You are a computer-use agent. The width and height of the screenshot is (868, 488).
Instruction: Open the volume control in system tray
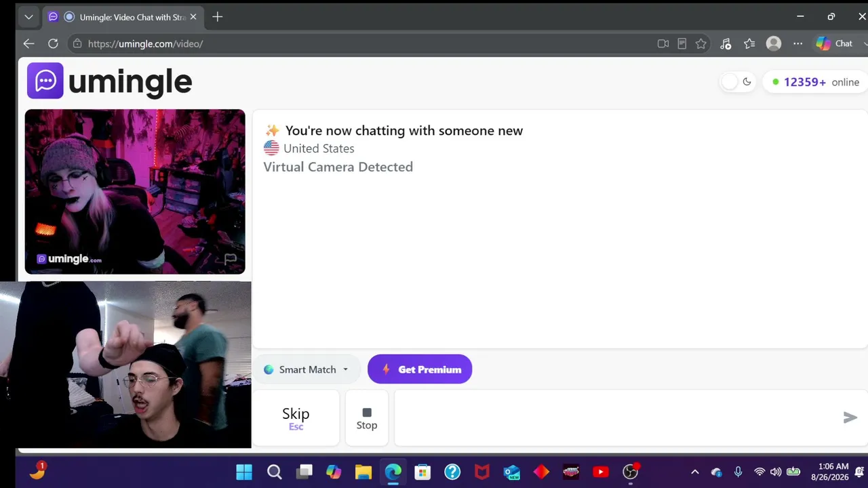click(x=776, y=472)
